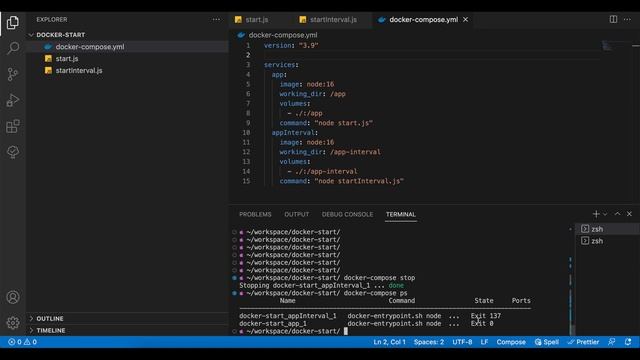The height and width of the screenshot is (360, 640).
Task: Go to line via Ln 2, Col 1
Action: click(x=389, y=342)
